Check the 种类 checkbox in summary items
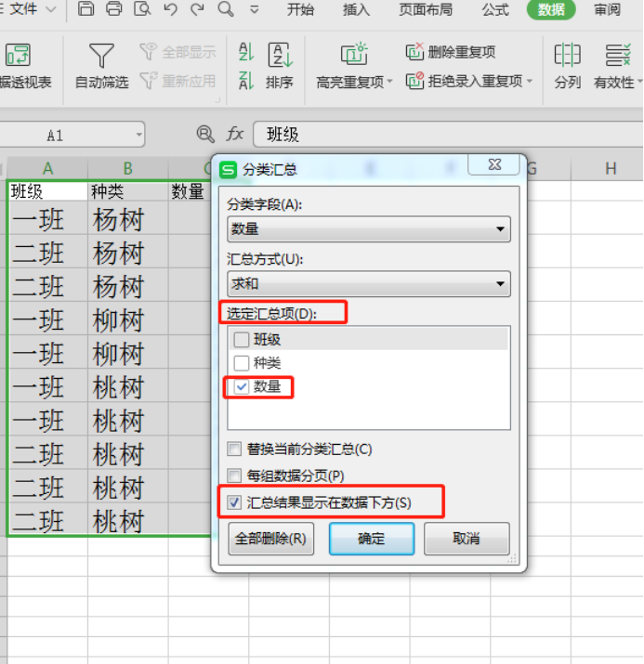Screen dimensions: 644x664 click(242, 363)
